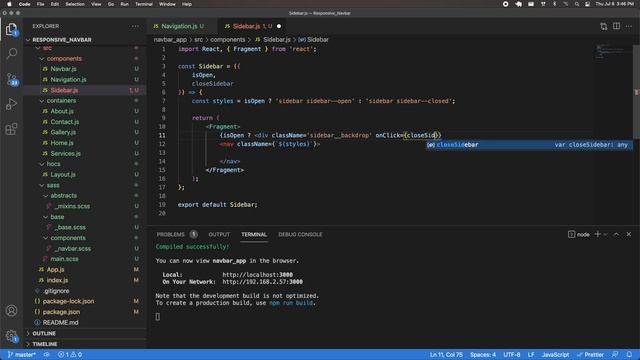This screenshot has width=640, height=360.
Task: Open Explorer more actions ellipsis
Action: (135, 26)
